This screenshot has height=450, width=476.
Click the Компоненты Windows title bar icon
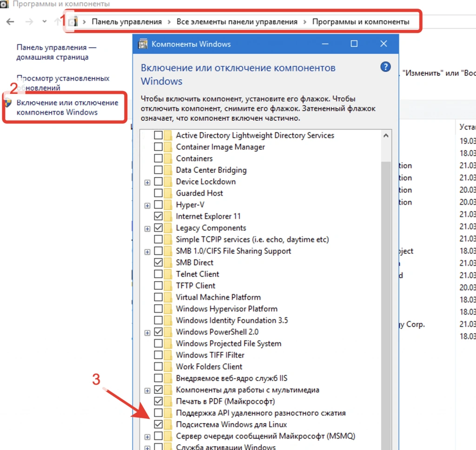[x=143, y=44]
